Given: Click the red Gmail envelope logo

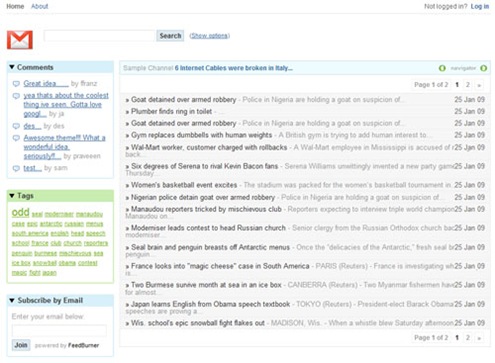Looking at the screenshot, I should coord(20,40).
